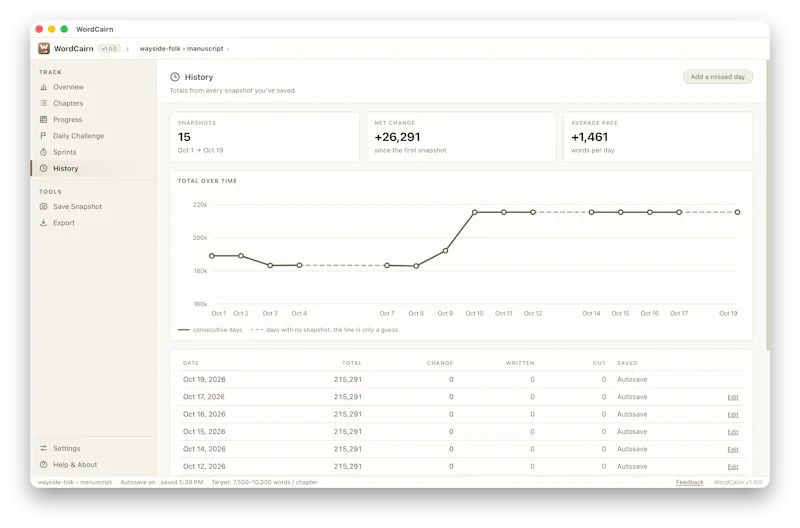
Task: Click the Oct 19 data point on chart
Action: pos(737,212)
